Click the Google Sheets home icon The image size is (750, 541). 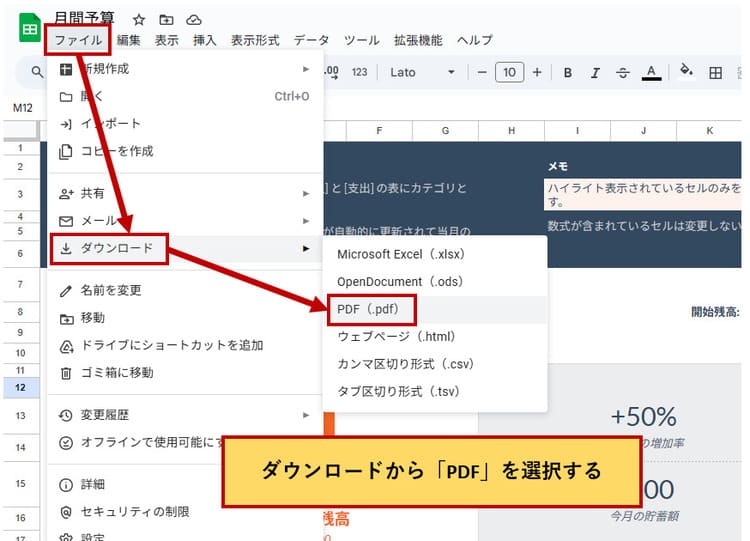pos(30,28)
